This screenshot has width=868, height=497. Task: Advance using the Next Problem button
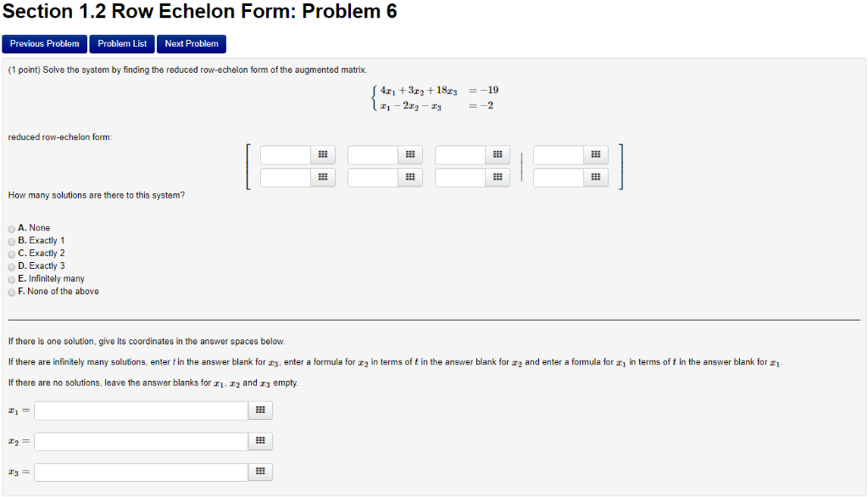tap(191, 43)
